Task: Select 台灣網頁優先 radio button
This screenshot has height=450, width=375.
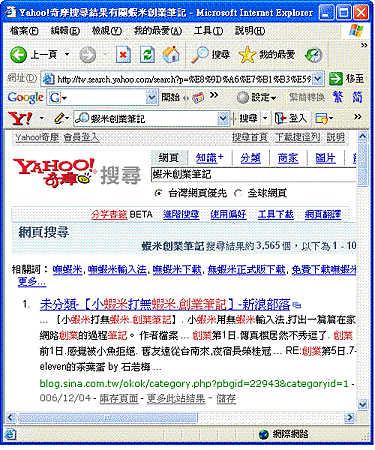Action: (x=159, y=193)
